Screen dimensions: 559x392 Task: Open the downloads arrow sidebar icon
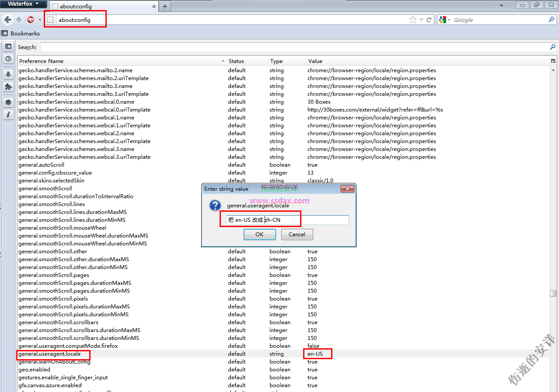[x=8, y=74]
